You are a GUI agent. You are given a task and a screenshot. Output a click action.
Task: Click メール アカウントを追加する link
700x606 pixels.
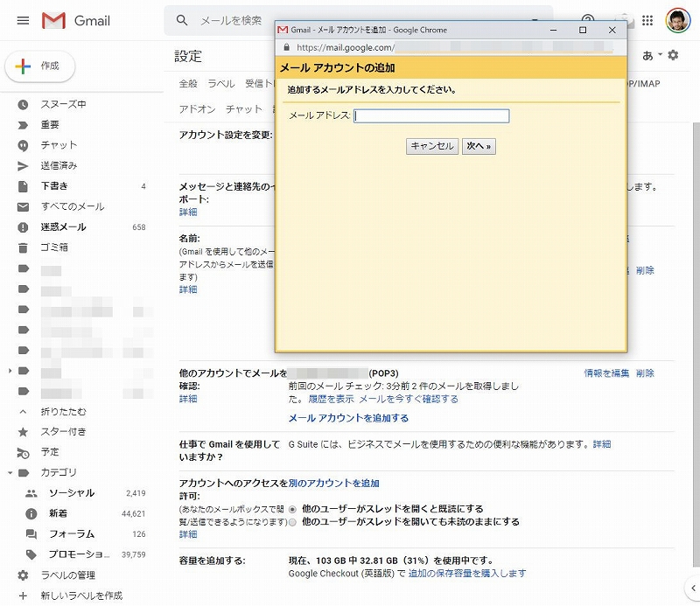pyautogui.click(x=348, y=418)
